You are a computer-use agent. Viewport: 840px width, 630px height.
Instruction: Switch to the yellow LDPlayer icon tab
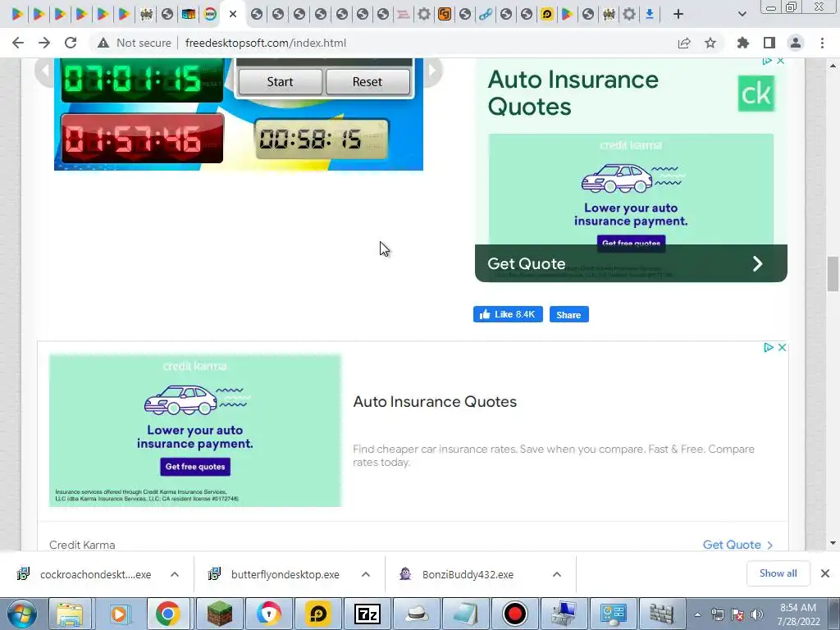coord(546,14)
